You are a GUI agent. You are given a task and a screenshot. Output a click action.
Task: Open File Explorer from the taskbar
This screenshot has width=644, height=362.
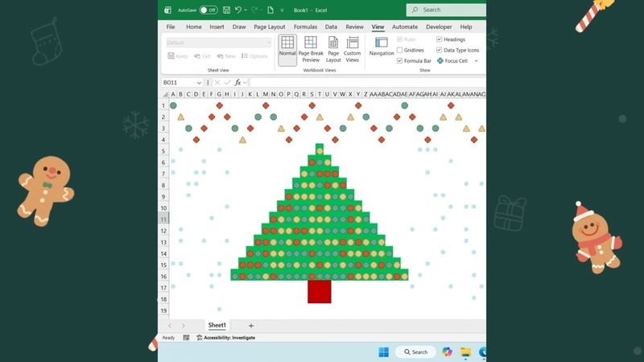(x=465, y=352)
